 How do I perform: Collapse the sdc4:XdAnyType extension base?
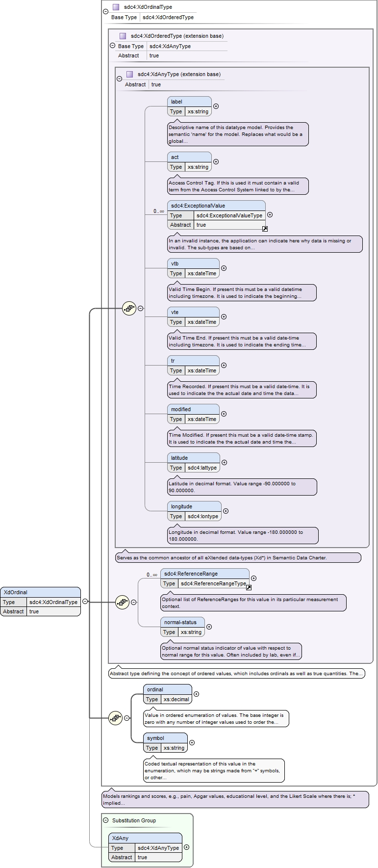(120, 79)
